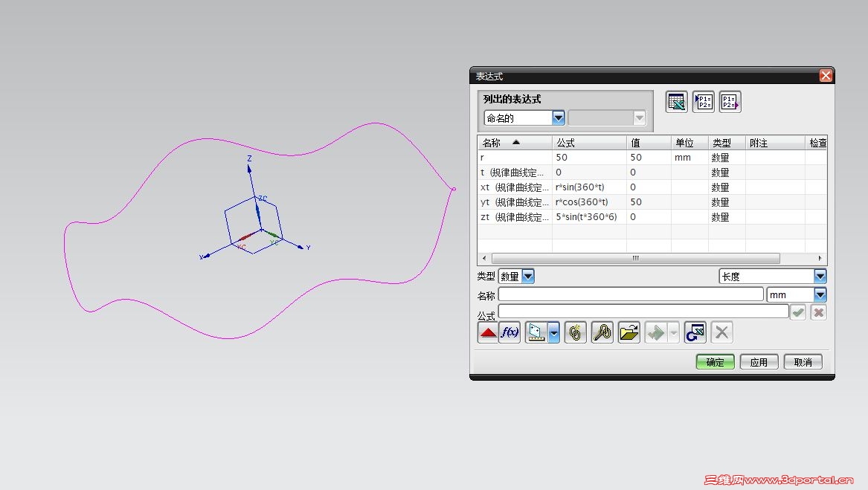The width and height of the screenshot is (868, 490).
Task: Close the 表达式 dialog
Action: 826,75
